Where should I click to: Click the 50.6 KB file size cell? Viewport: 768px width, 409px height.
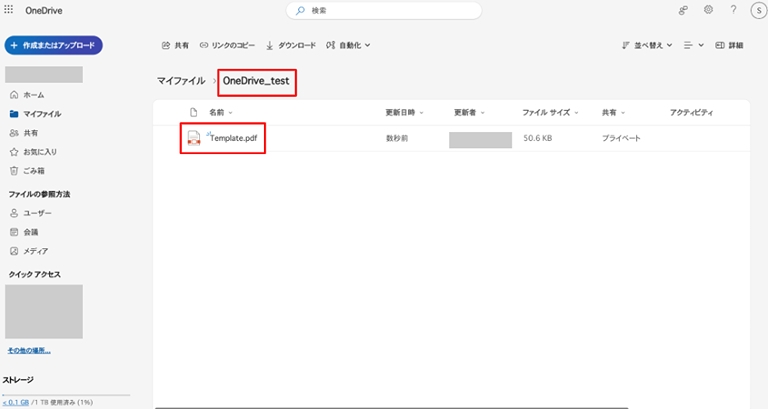coord(537,138)
